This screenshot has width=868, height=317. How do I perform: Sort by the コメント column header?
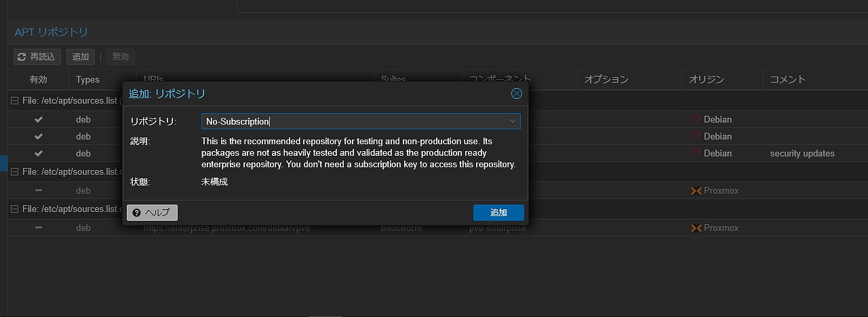point(815,79)
